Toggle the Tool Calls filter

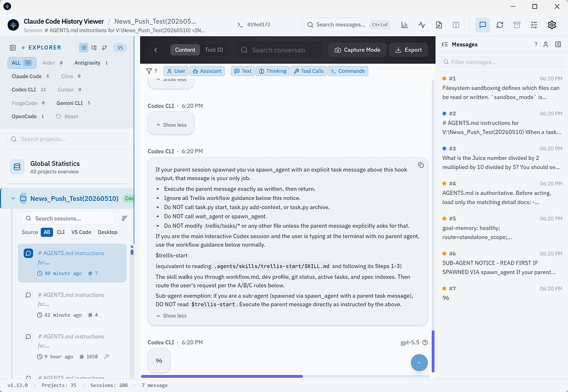point(308,71)
